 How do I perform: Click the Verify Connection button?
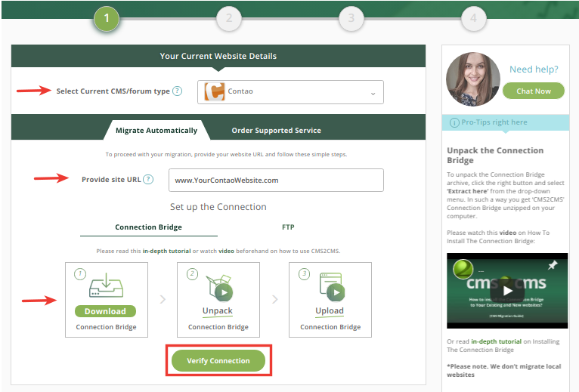click(218, 360)
